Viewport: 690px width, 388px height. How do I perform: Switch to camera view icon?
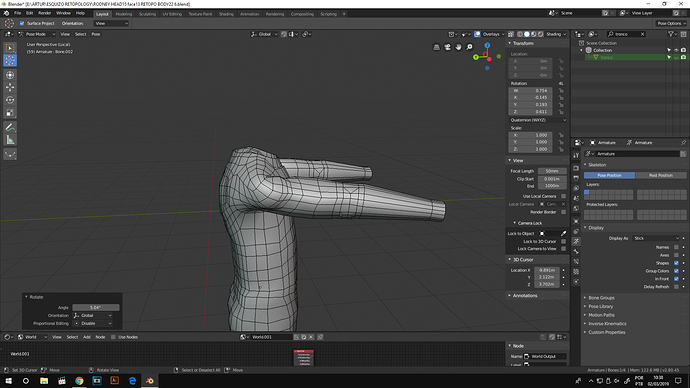448,47
